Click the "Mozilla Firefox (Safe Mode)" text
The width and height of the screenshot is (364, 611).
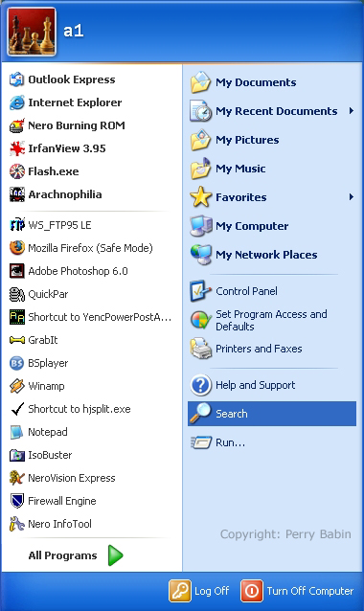click(x=90, y=248)
